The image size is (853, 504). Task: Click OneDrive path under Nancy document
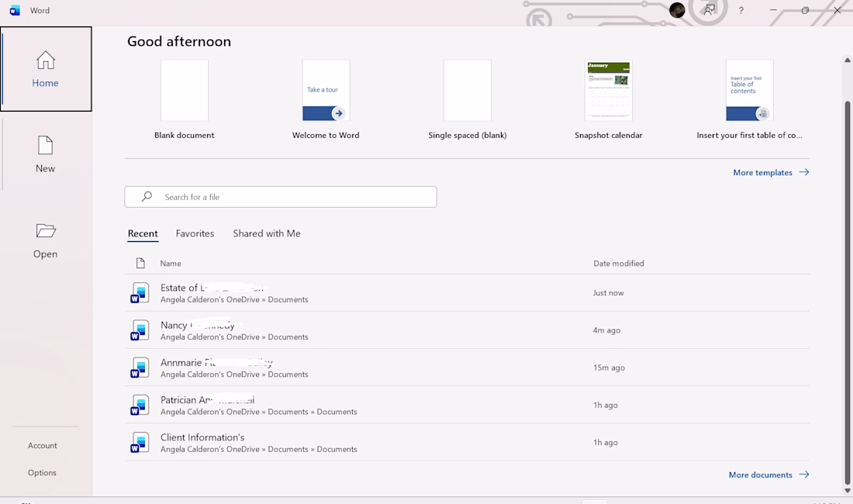pyautogui.click(x=234, y=337)
